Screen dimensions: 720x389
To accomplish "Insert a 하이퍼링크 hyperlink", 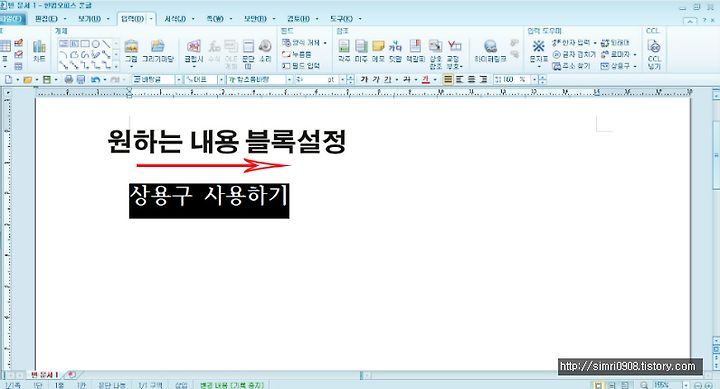I will [490, 51].
